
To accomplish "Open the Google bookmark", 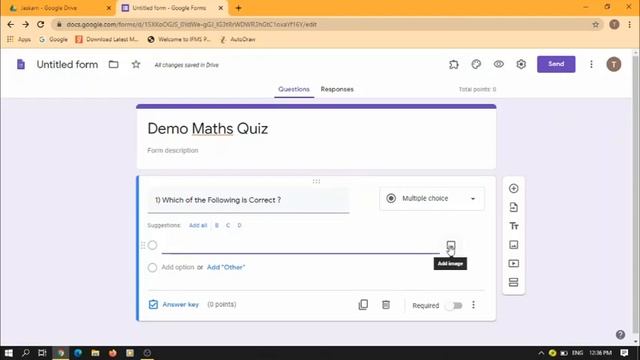I will pyautogui.click(x=53, y=40).
